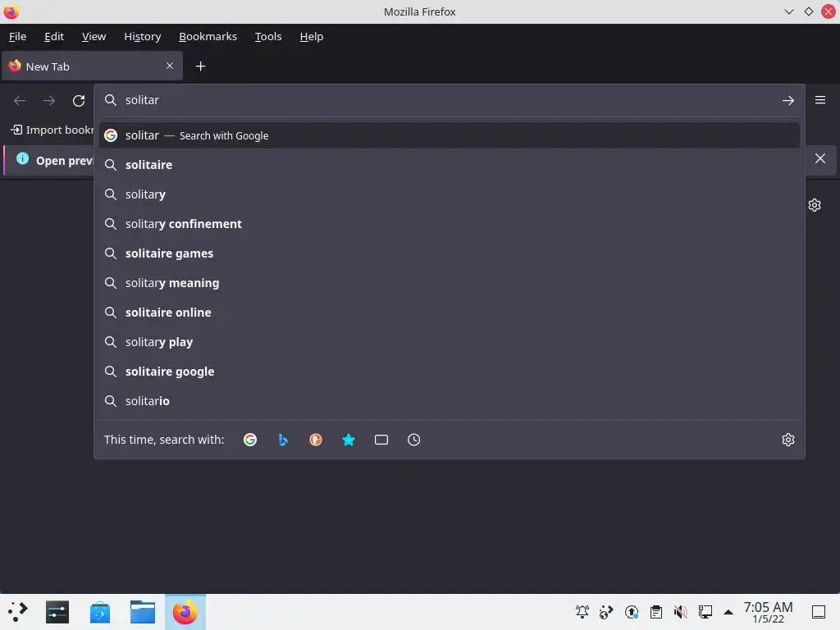Viewport: 840px width, 630px height.
Task: Launch Discover software center from taskbar
Action: 99,612
